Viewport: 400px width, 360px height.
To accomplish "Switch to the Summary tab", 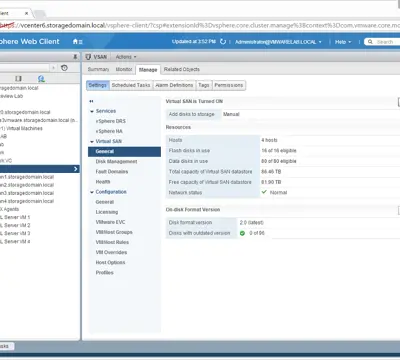I will [98, 69].
